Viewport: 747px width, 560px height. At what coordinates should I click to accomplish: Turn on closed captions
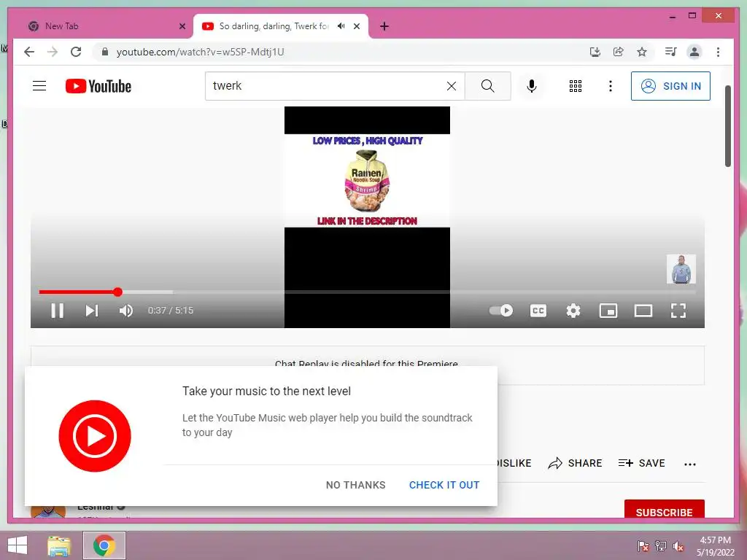coord(538,311)
